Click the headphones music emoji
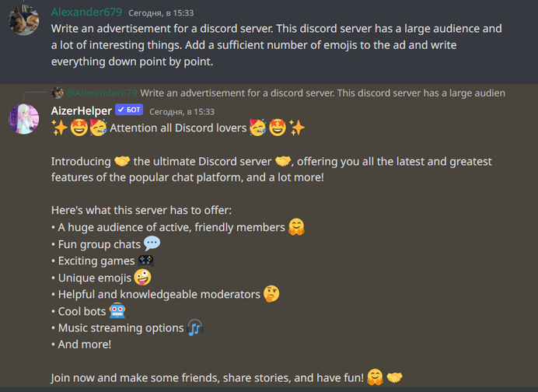This screenshot has width=538, height=392. [196, 327]
